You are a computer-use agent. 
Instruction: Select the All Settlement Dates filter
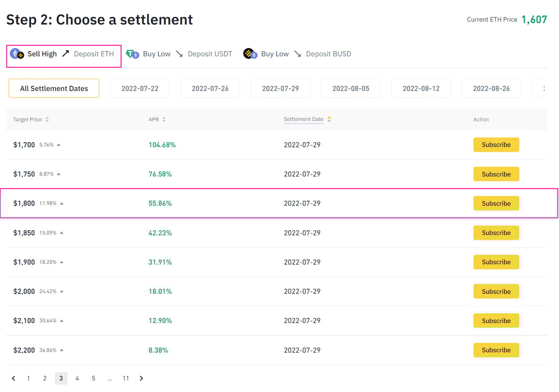click(x=54, y=88)
